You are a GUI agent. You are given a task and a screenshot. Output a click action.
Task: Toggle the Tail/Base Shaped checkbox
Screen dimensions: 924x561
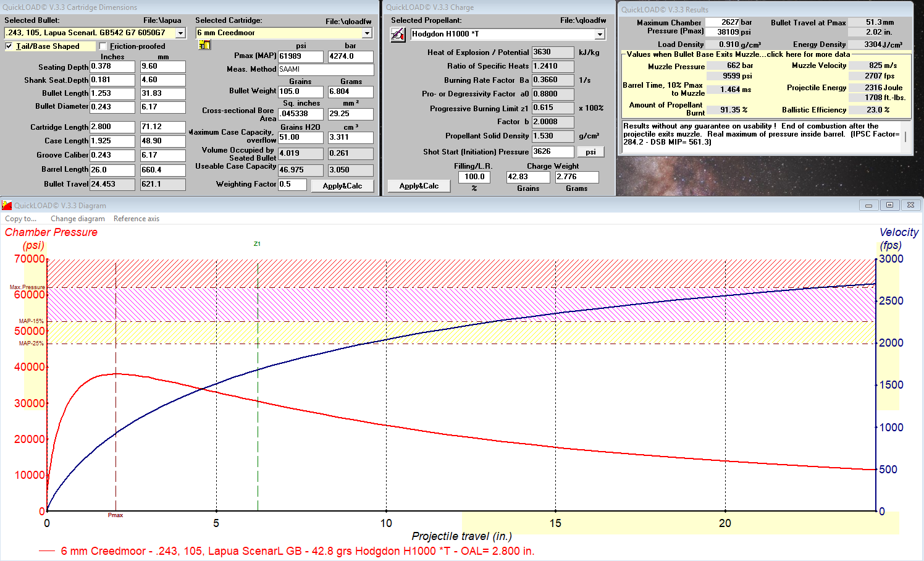pyautogui.click(x=9, y=46)
